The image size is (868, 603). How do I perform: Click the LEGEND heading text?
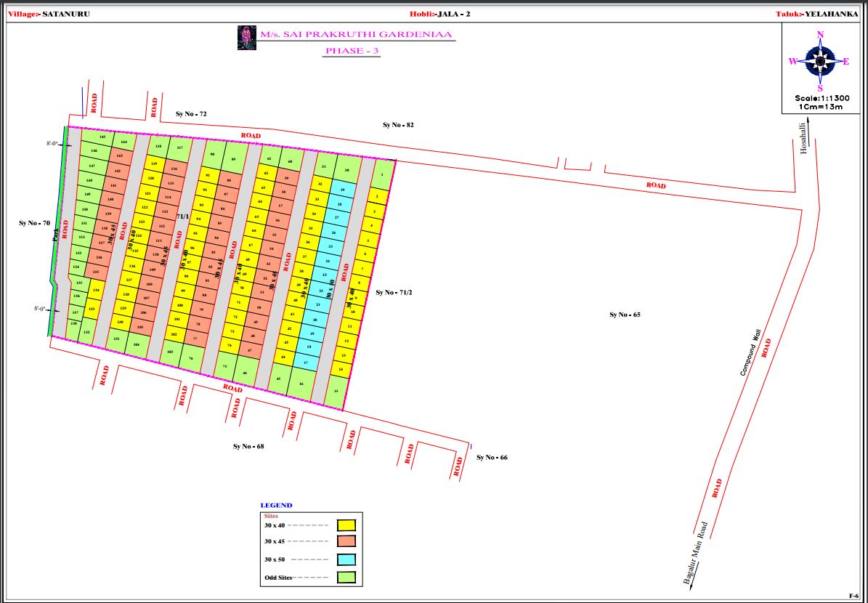pyautogui.click(x=276, y=506)
